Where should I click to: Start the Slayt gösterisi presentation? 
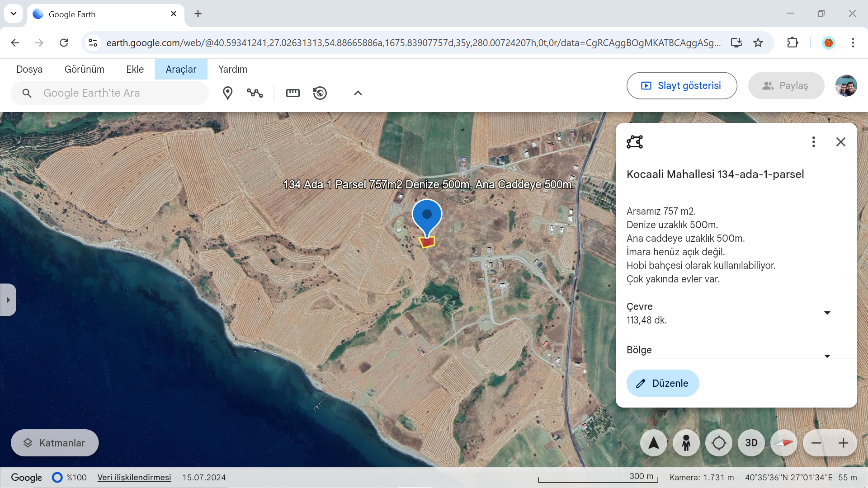pos(682,85)
